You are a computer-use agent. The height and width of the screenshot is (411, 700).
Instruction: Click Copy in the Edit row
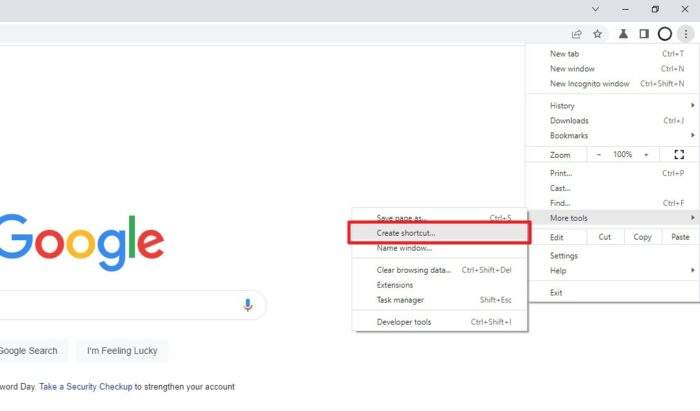[642, 237]
